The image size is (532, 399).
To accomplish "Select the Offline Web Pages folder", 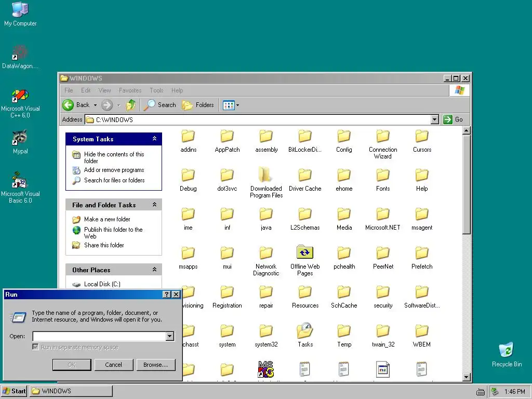I will coord(304,261).
